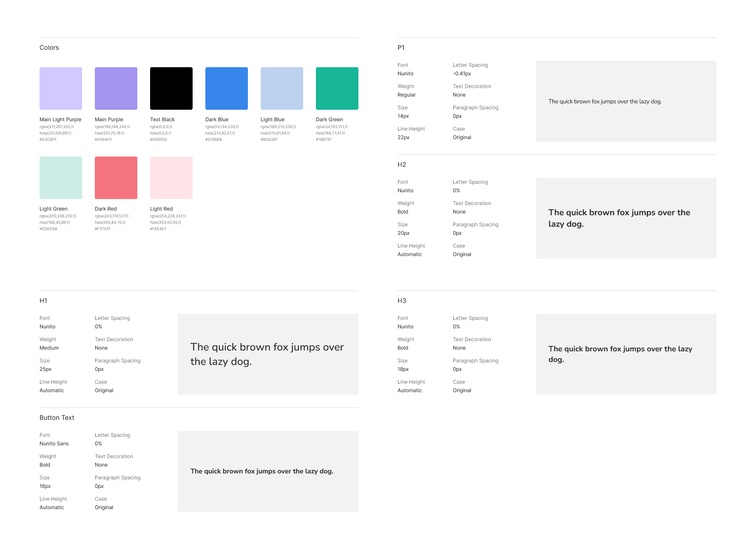Select the "Nunito Sans" font value
The image size is (756, 547).
[x=54, y=444]
